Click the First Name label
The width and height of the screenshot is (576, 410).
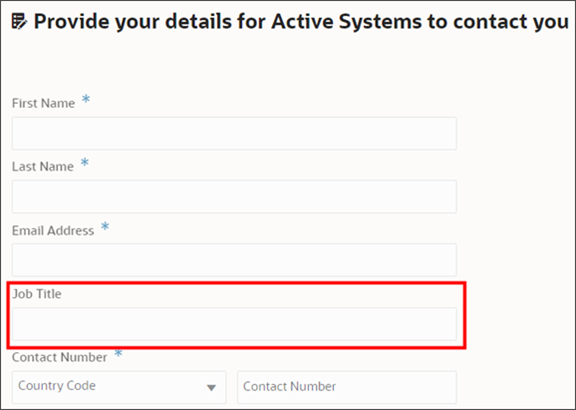pyautogui.click(x=43, y=103)
